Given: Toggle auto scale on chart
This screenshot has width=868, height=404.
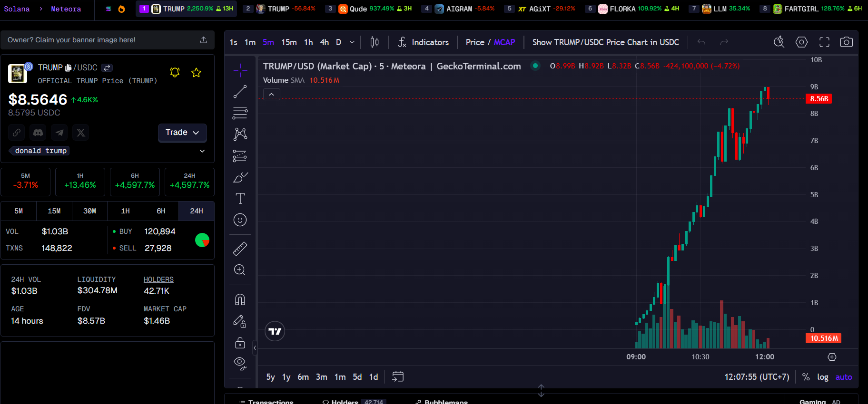Looking at the screenshot, I should [844, 377].
